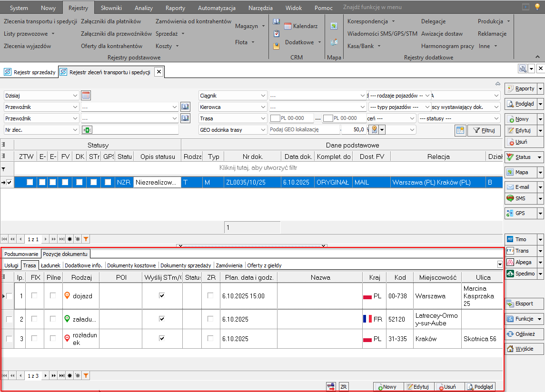Open the Analizy ribbon tab

click(x=143, y=8)
